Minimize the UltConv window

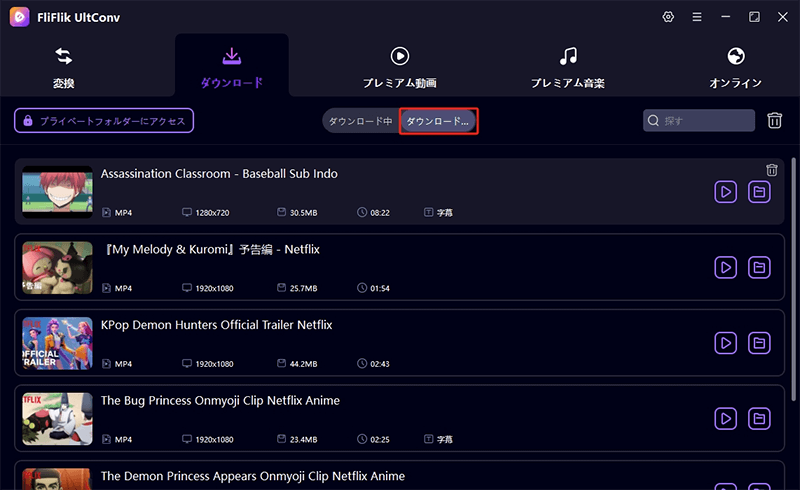pyautogui.click(x=725, y=17)
